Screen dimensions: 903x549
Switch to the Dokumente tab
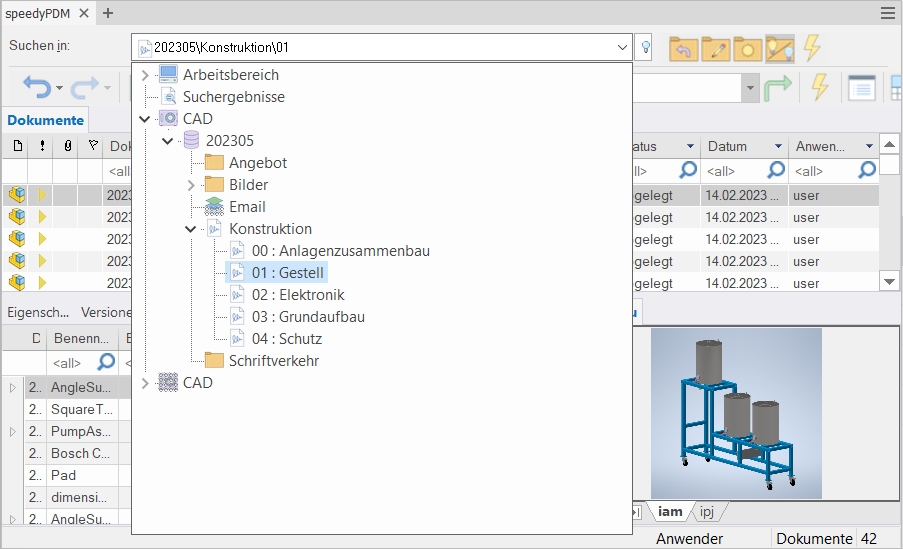pos(45,120)
